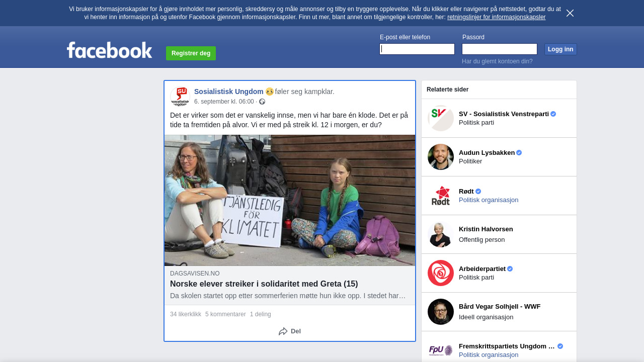Open Bård Vegar Solhjell profile photo
This screenshot has width=644, height=362.
coord(441,312)
